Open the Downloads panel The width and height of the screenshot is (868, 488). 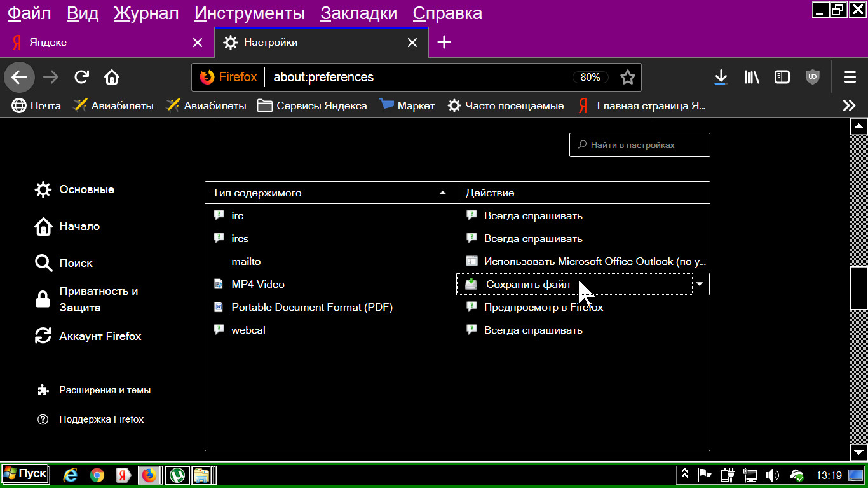[x=721, y=77]
